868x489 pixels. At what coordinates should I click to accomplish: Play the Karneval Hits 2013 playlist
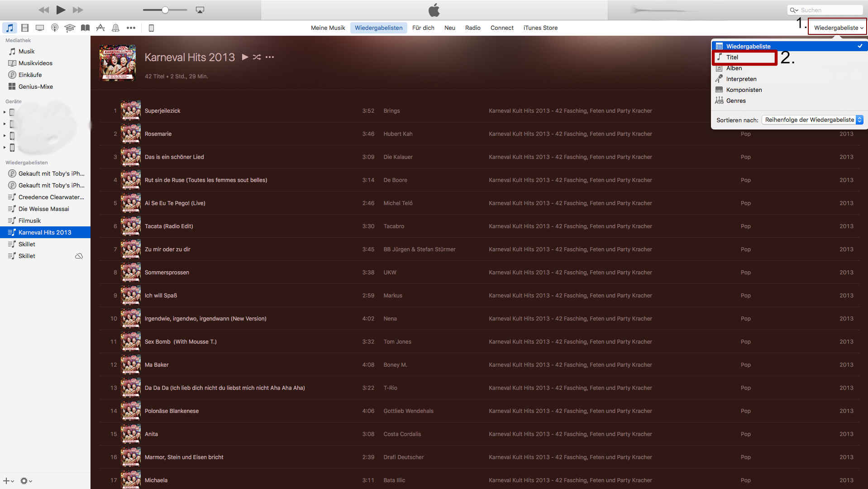point(245,57)
